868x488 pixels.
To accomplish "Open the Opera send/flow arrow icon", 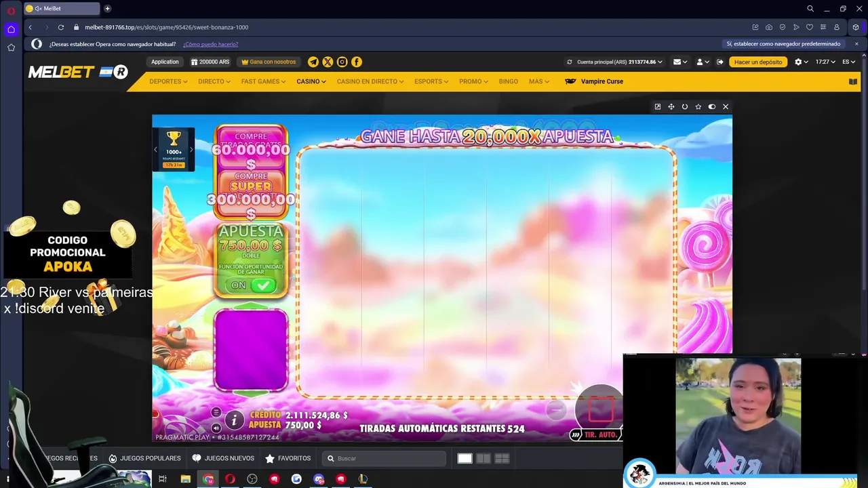I will pos(795,27).
